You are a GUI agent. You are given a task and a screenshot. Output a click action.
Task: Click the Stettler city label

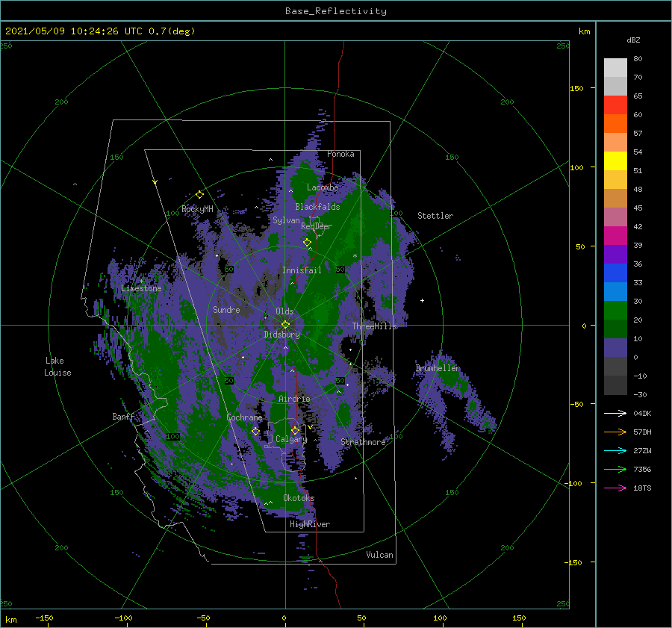tap(435, 216)
